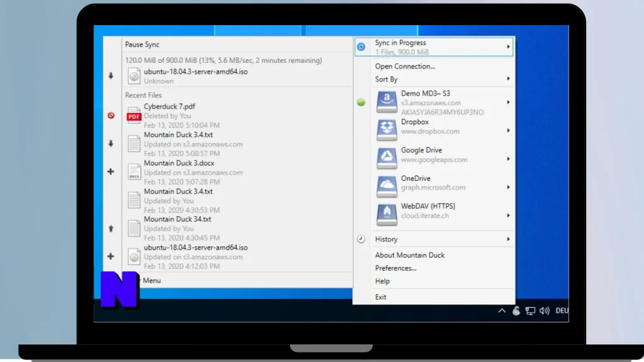Click Pause Sync
The height and width of the screenshot is (362, 644).
pos(142,45)
